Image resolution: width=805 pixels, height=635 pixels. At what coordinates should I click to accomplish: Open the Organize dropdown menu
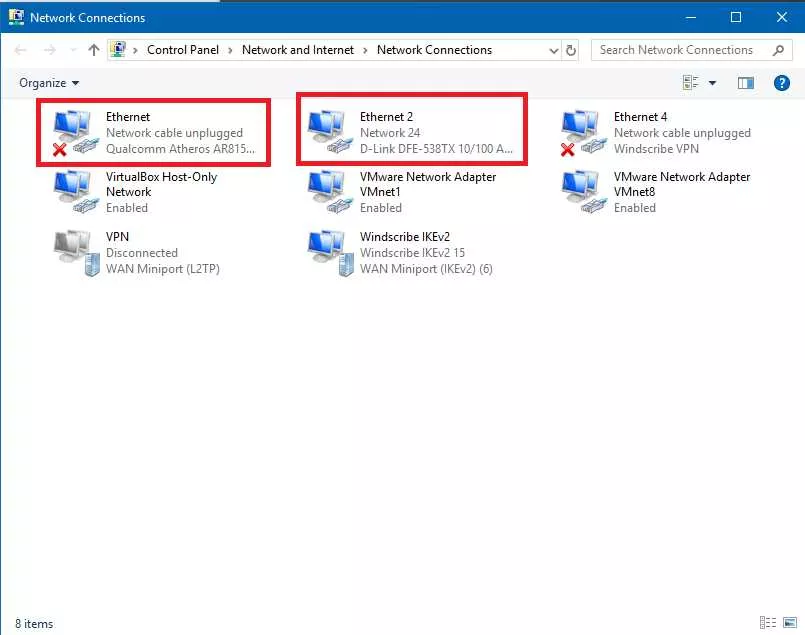pos(49,83)
